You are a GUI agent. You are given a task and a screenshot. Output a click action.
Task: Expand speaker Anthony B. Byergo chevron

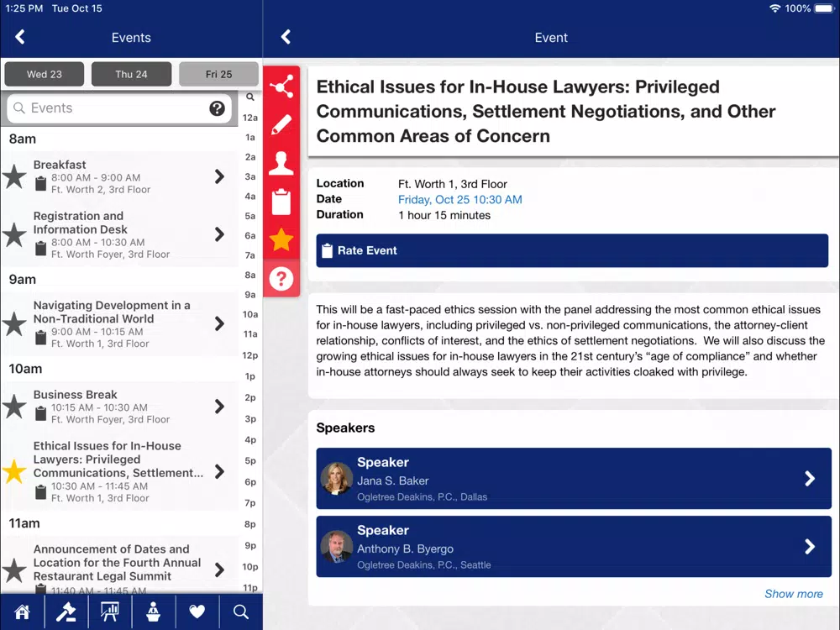click(810, 547)
